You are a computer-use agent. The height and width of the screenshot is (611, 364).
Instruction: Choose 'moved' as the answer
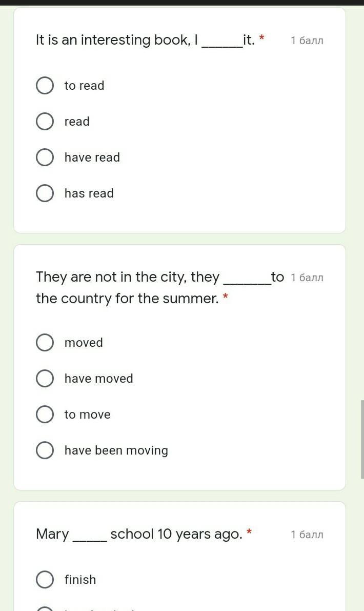pyautogui.click(x=45, y=343)
